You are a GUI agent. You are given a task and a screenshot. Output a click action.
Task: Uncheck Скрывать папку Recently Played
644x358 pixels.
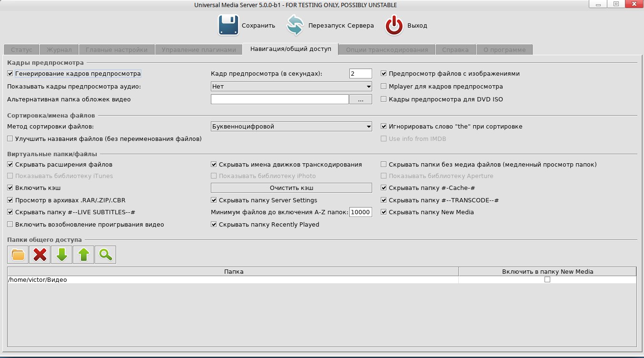pyautogui.click(x=214, y=224)
